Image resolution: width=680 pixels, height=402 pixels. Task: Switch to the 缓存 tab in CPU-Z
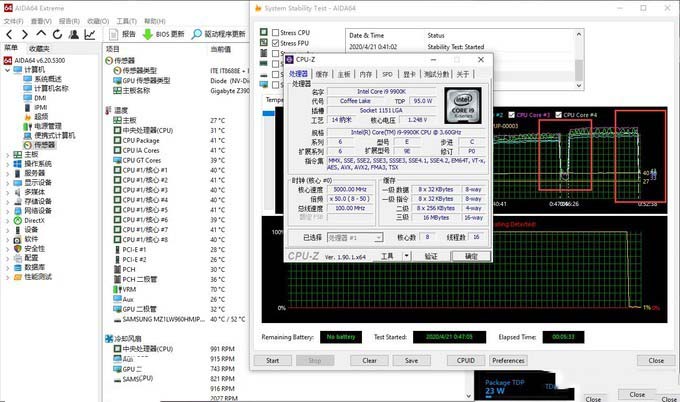(x=322, y=74)
